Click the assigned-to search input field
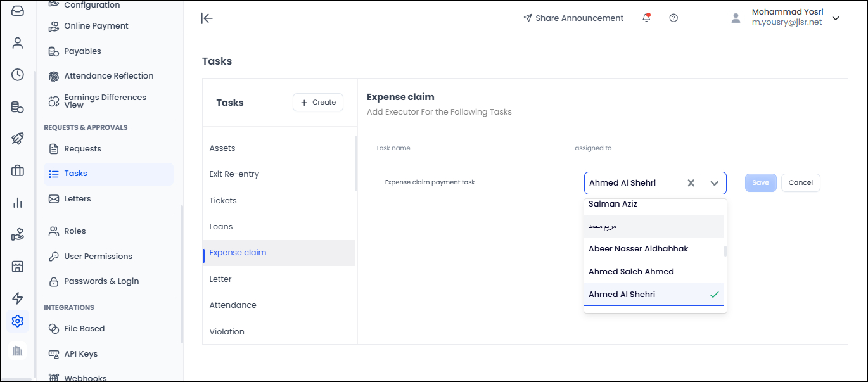 click(634, 183)
